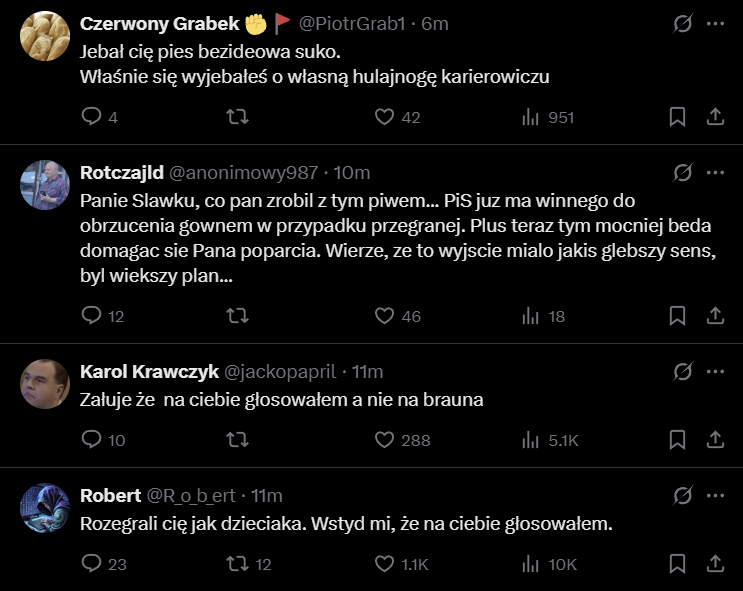Screen dimensions: 743x591
Task: View analytics on Karol Krawczyk's 5.1K views
Action: click(531, 440)
